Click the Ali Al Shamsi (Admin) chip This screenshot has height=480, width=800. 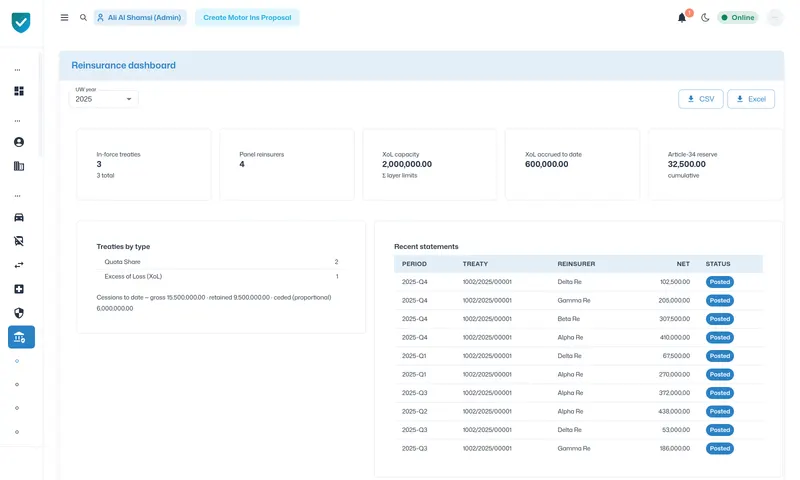tap(140, 17)
